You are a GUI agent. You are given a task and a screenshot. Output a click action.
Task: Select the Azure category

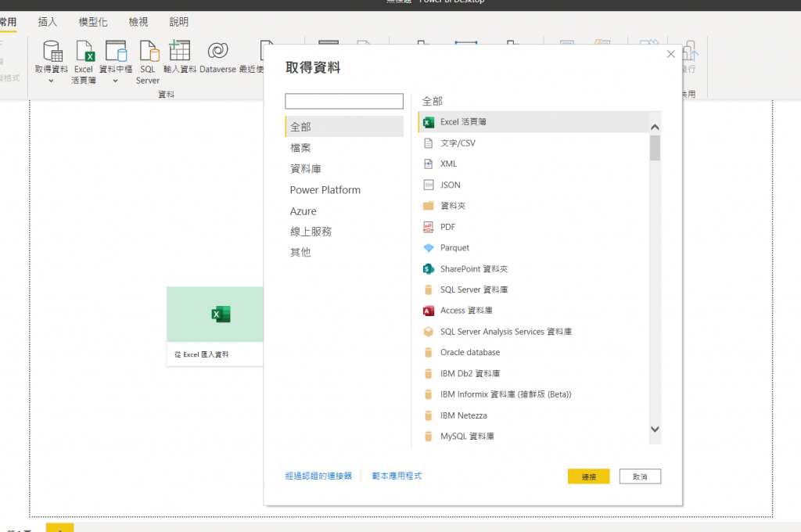pyautogui.click(x=303, y=211)
